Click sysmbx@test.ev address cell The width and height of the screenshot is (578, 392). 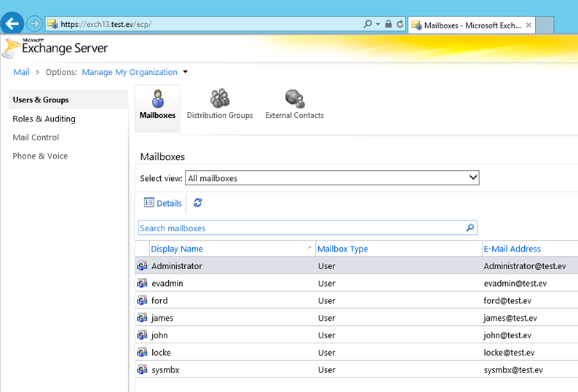pyautogui.click(x=513, y=370)
